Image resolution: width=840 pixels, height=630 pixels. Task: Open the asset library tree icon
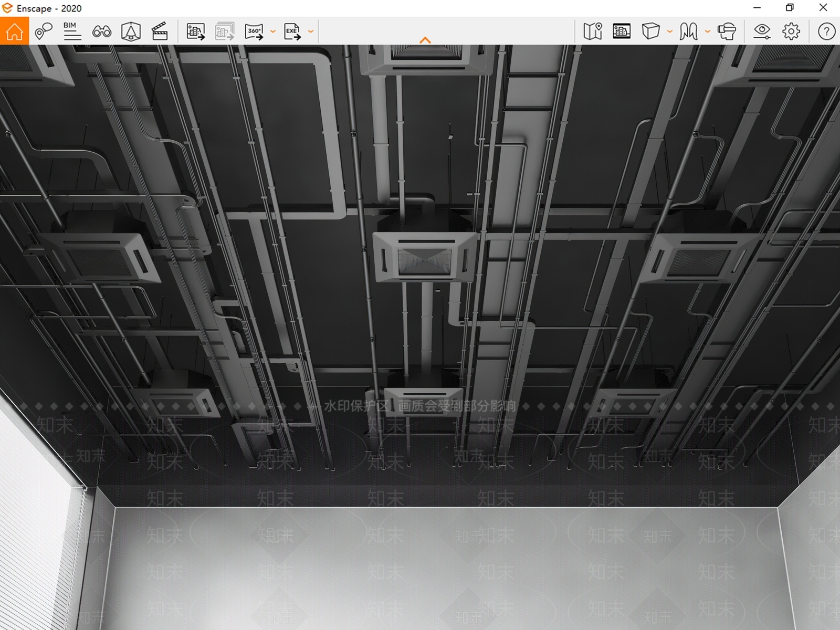131,31
